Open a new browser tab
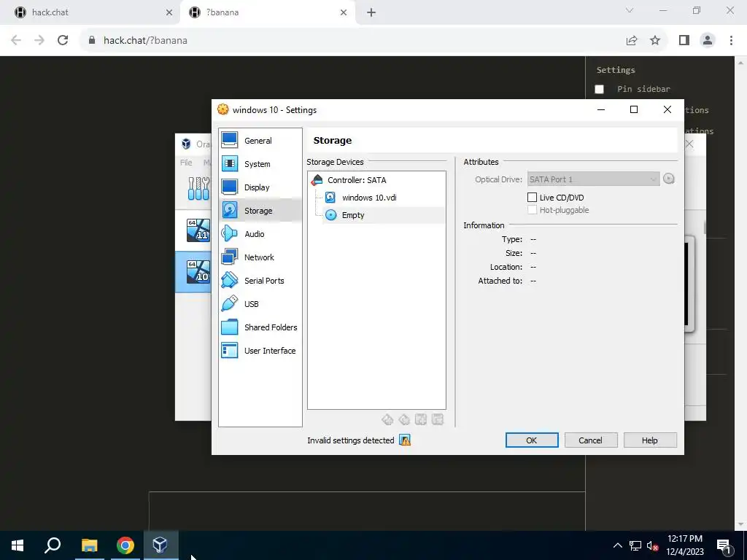 click(x=371, y=12)
